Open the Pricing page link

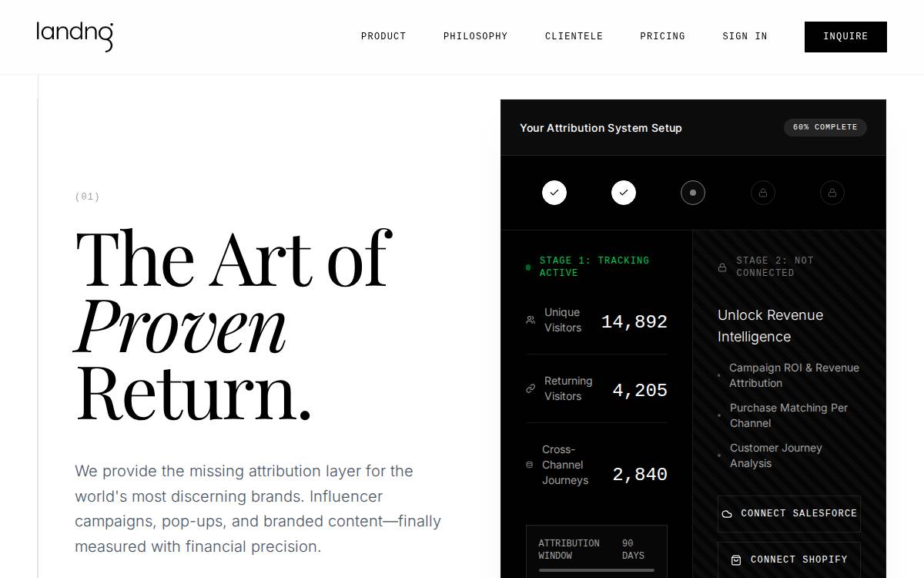pos(662,36)
